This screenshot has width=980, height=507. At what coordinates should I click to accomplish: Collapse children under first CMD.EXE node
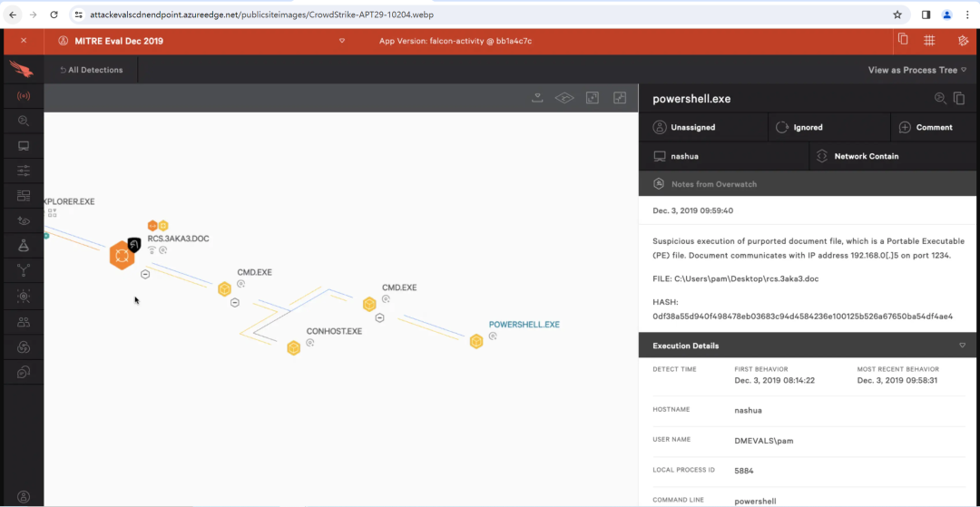(235, 303)
